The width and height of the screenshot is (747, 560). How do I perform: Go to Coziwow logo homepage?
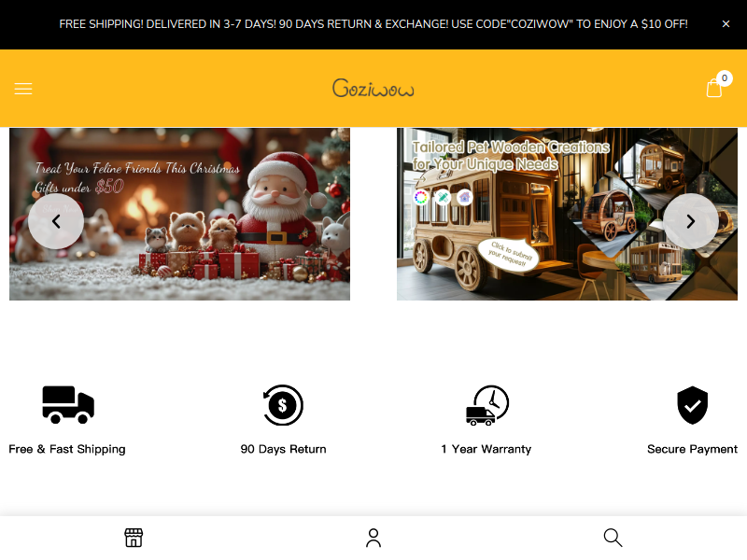373,88
